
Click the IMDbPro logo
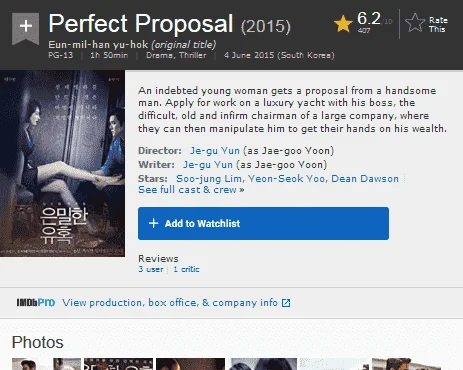pyautogui.click(x=36, y=302)
